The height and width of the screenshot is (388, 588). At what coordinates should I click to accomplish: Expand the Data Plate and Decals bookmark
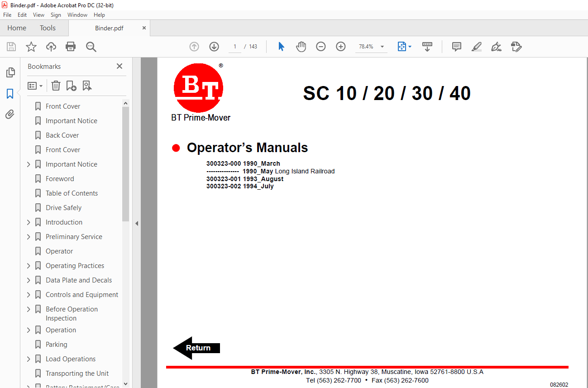tap(29, 280)
